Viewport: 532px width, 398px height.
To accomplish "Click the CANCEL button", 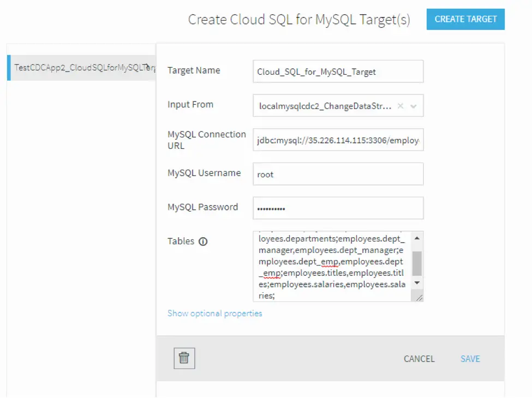I will 419,359.
